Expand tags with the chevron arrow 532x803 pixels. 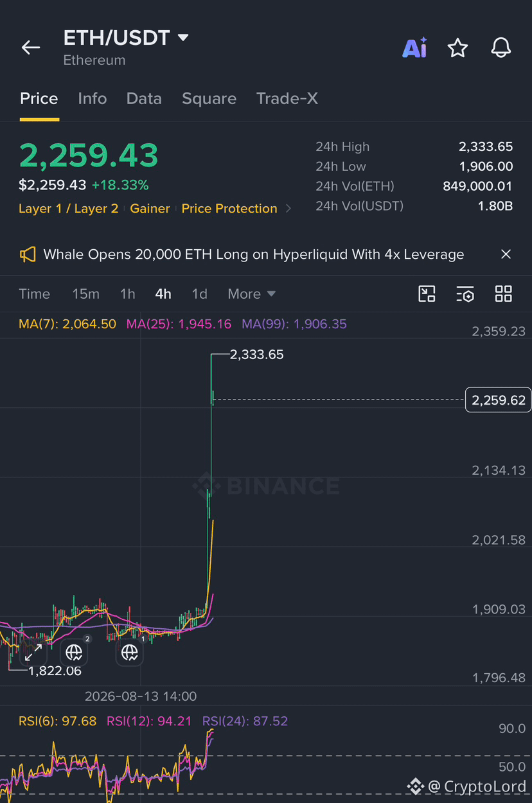[x=288, y=209]
